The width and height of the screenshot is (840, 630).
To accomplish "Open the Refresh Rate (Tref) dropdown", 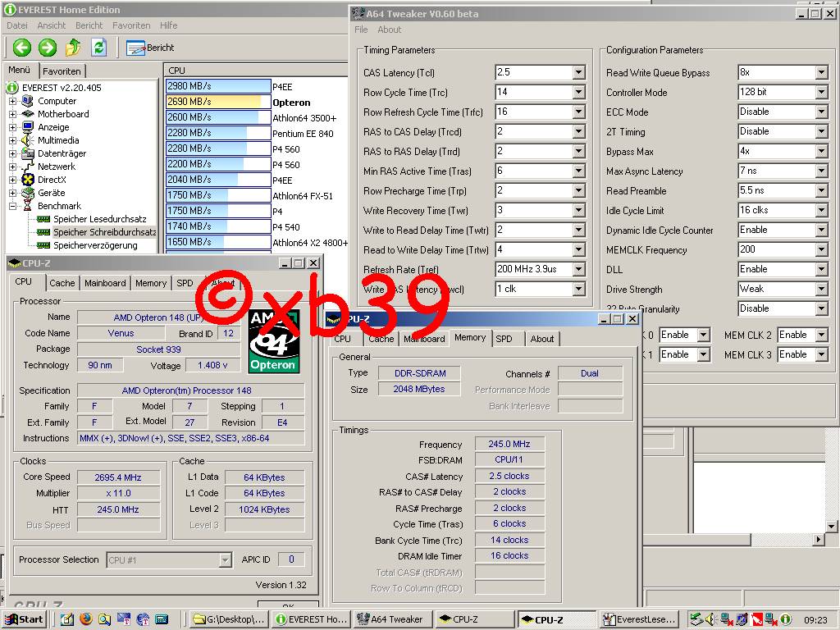I will click(578, 269).
